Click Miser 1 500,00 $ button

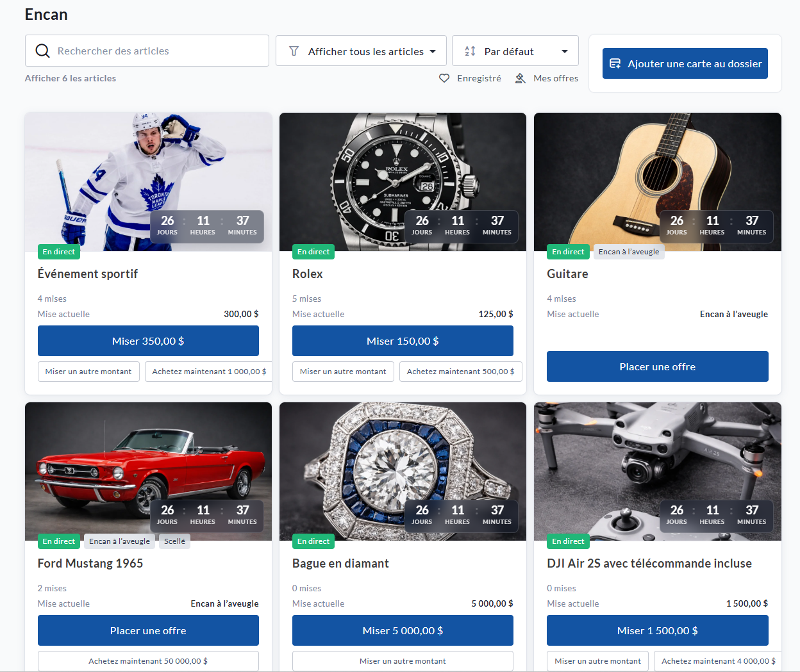coord(658,630)
